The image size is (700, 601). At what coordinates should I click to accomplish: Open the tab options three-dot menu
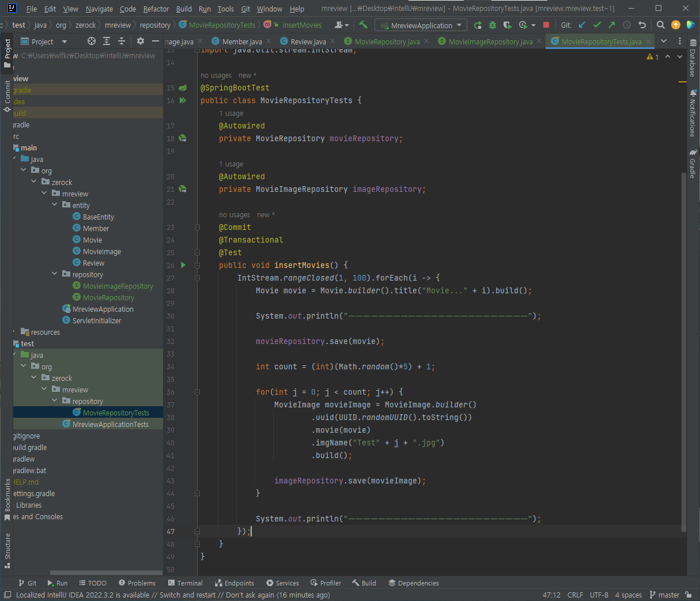(680, 41)
